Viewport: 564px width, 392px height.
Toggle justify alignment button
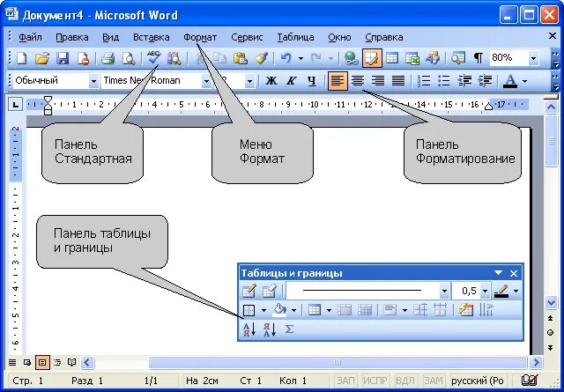(x=398, y=80)
